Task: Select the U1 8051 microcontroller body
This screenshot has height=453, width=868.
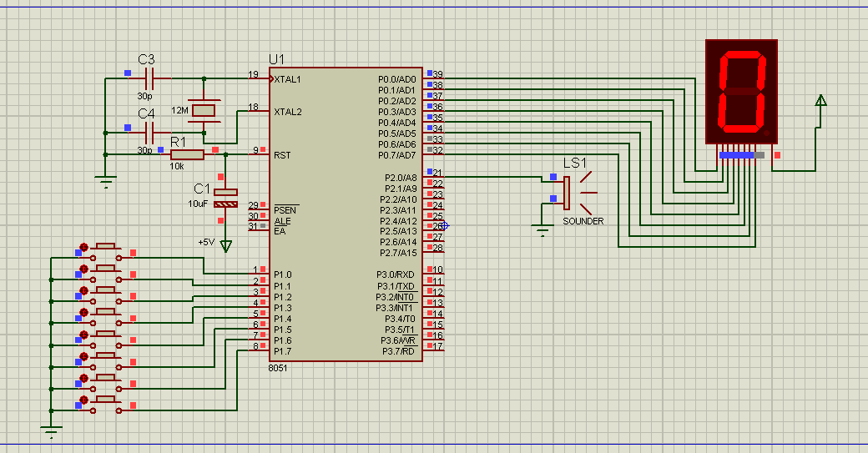Action: click(x=346, y=214)
